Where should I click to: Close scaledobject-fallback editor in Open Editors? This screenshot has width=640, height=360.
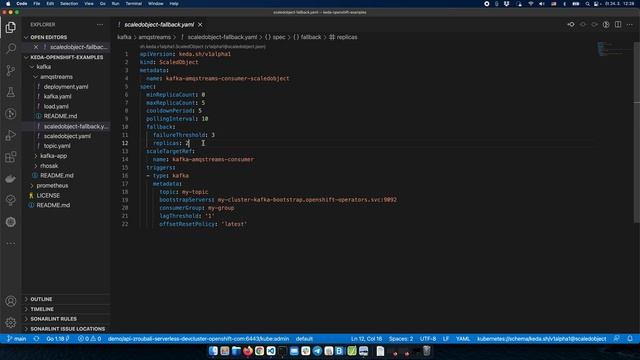click(36, 47)
